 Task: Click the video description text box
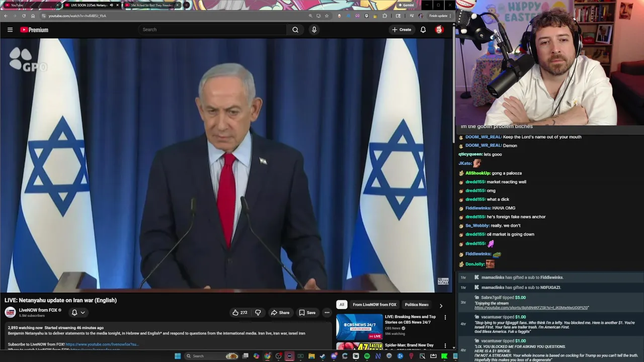(x=168, y=336)
